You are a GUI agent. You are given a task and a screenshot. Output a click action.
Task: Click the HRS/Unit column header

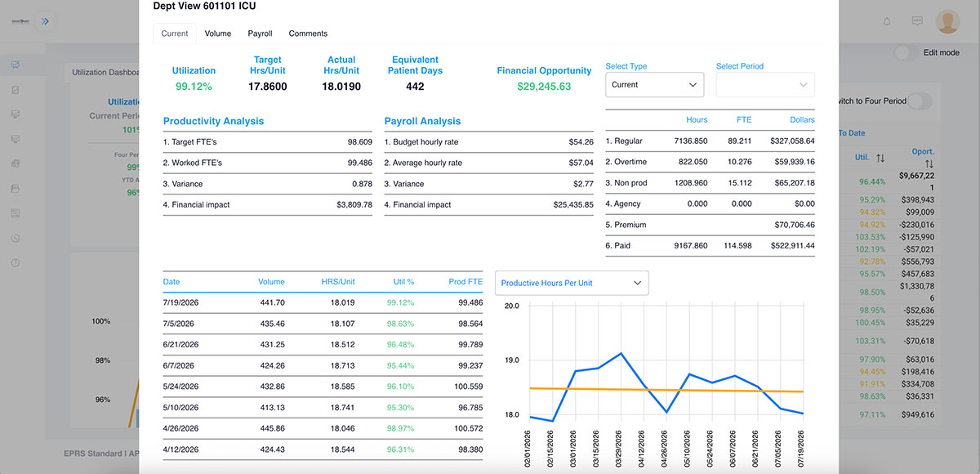coord(337,282)
